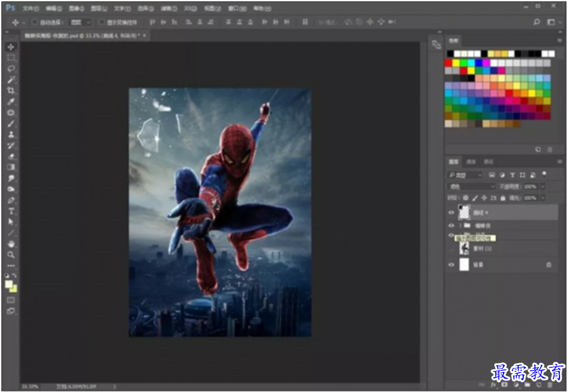This screenshot has height=392, width=569.
Task: Select the Pen tool
Action: 11,200
